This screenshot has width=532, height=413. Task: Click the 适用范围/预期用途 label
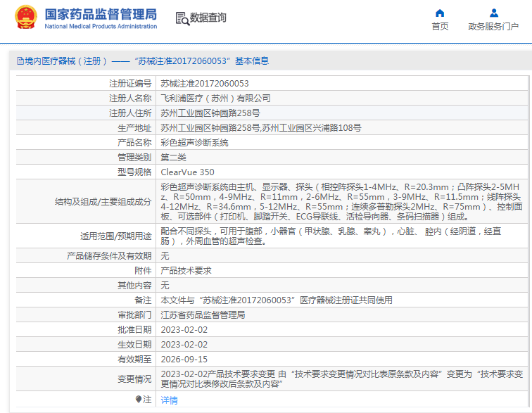[115, 236]
